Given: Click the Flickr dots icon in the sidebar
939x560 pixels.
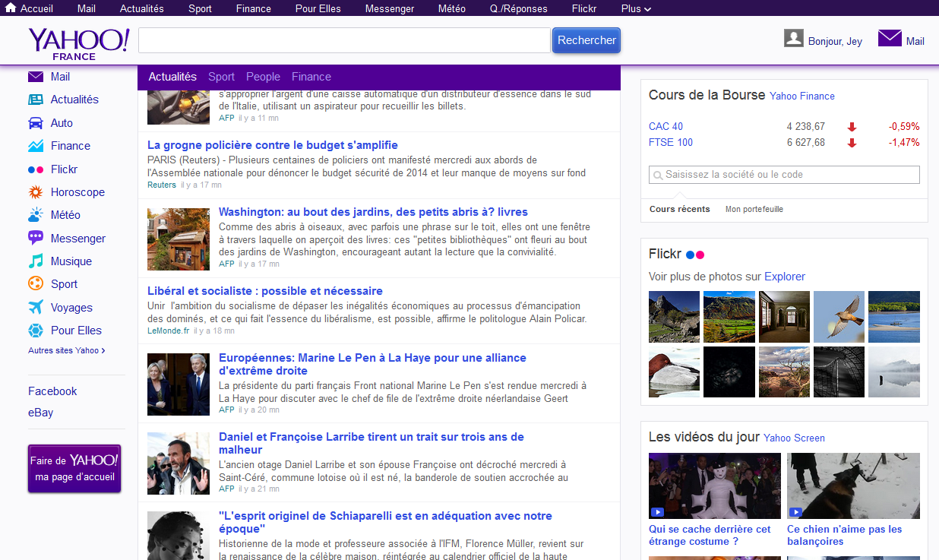Looking at the screenshot, I should pyautogui.click(x=36, y=169).
